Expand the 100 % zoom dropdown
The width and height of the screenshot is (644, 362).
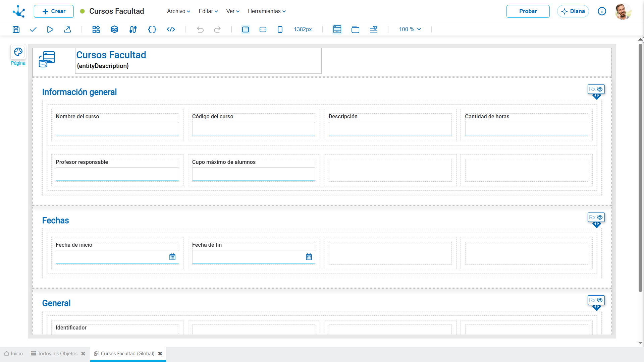coord(410,29)
